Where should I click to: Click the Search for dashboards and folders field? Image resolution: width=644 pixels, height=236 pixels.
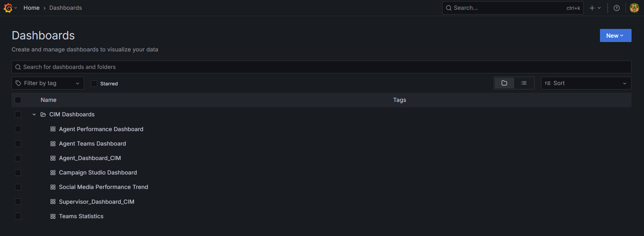click(321, 67)
